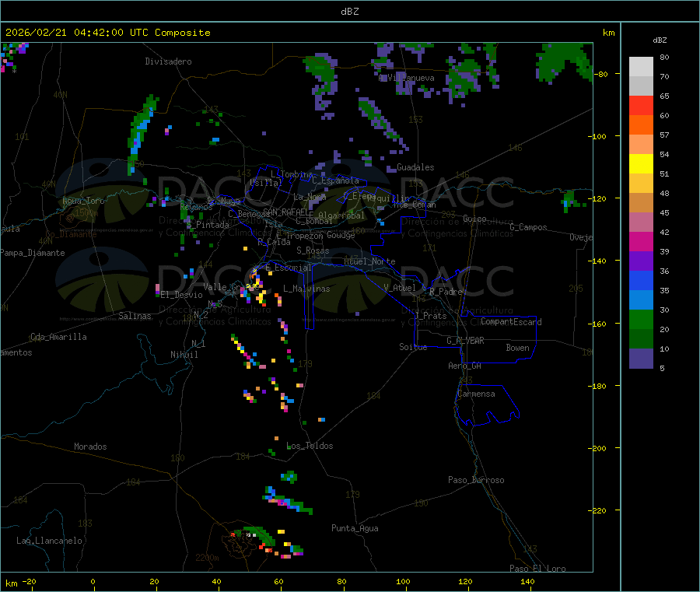This screenshot has width=700, height=592.
Task: Click the Paso_El_Loro place label
Action: pos(538,569)
